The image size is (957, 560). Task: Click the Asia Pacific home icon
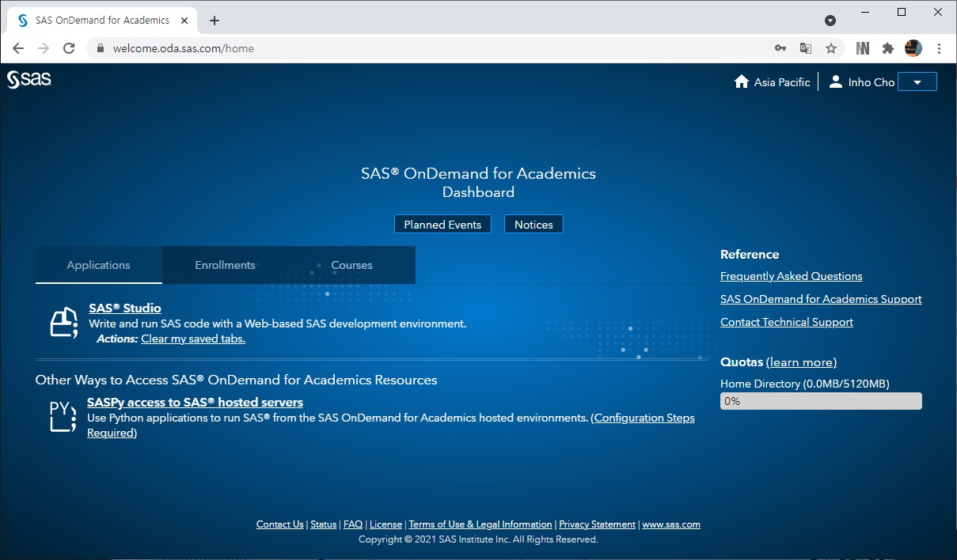pos(742,81)
